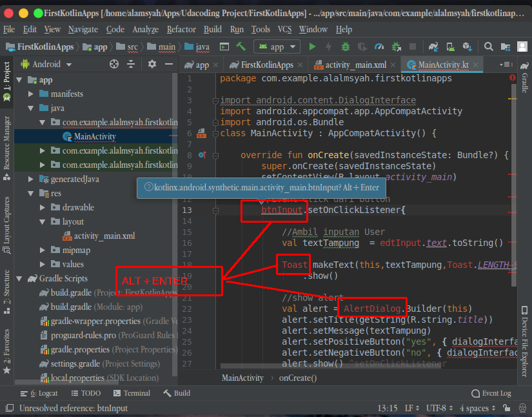
Task: Click the editor horizontal scrollbar
Action: pos(331,366)
